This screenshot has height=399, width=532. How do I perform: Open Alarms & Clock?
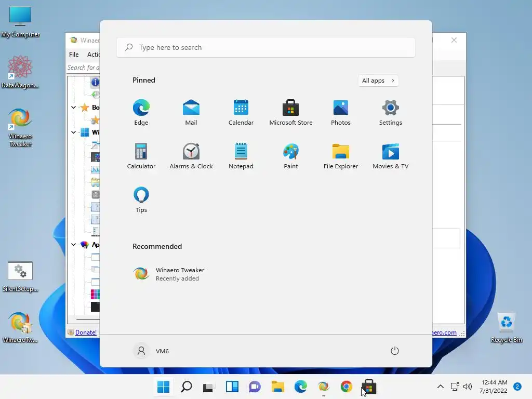(x=191, y=156)
